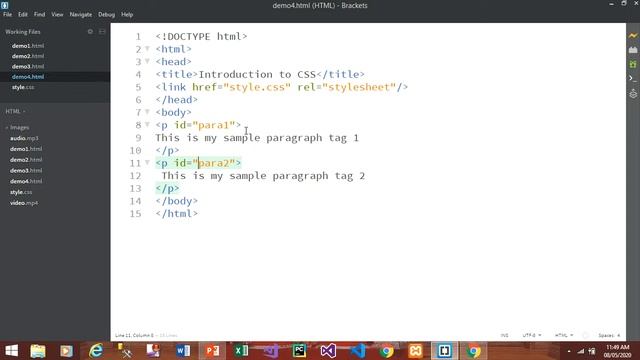This screenshot has width=640, height=360.
Task: Open File Explorer from taskbar
Action: 38,351
